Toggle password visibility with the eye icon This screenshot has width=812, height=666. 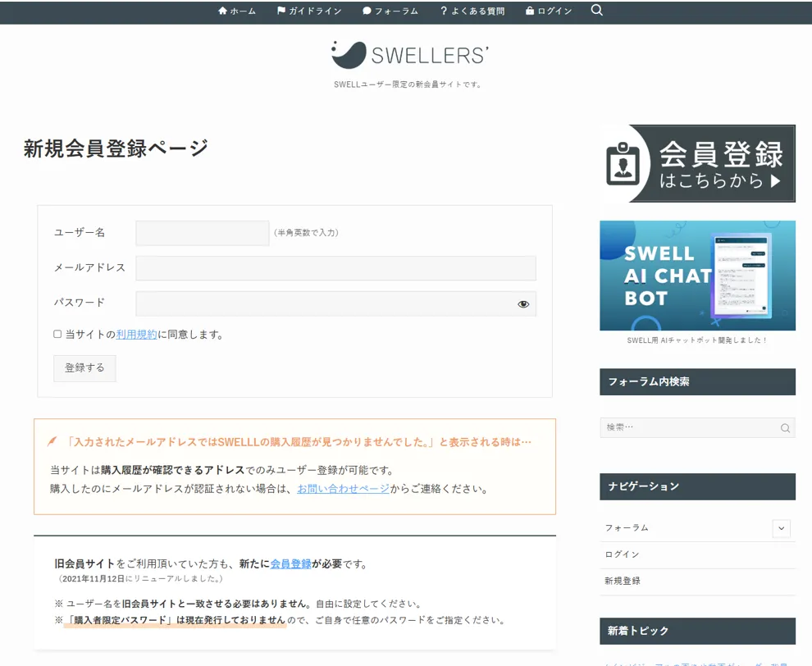523,303
